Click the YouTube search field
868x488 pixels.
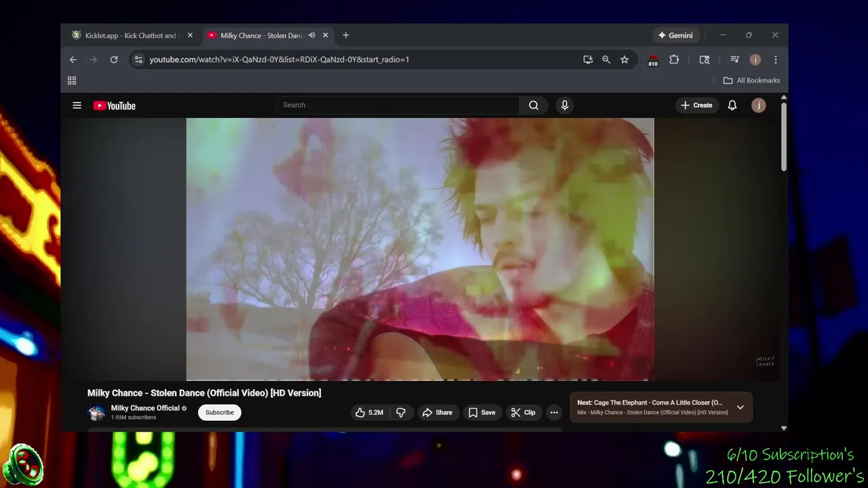pos(397,105)
